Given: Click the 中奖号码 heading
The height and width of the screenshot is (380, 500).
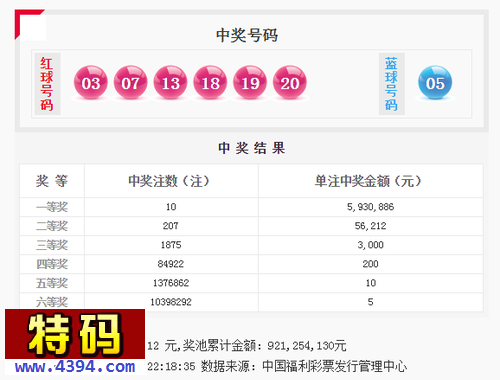Looking at the screenshot, I should 247,35.
